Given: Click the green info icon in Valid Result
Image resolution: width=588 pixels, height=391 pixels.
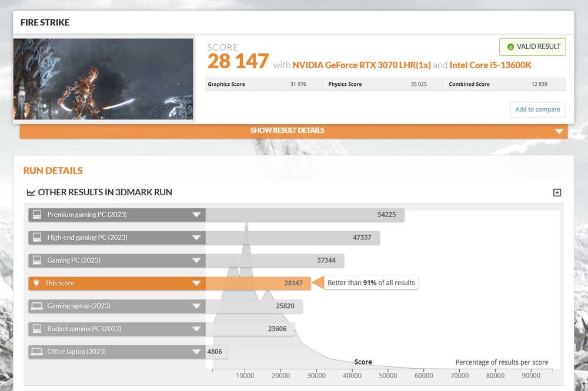Looking at the screenshot, I should coord(510,47).
